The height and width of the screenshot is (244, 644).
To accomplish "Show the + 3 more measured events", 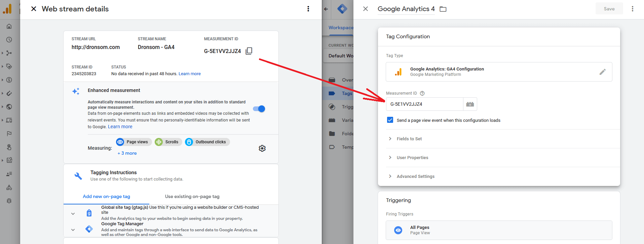I will click(x=127, y=153).
